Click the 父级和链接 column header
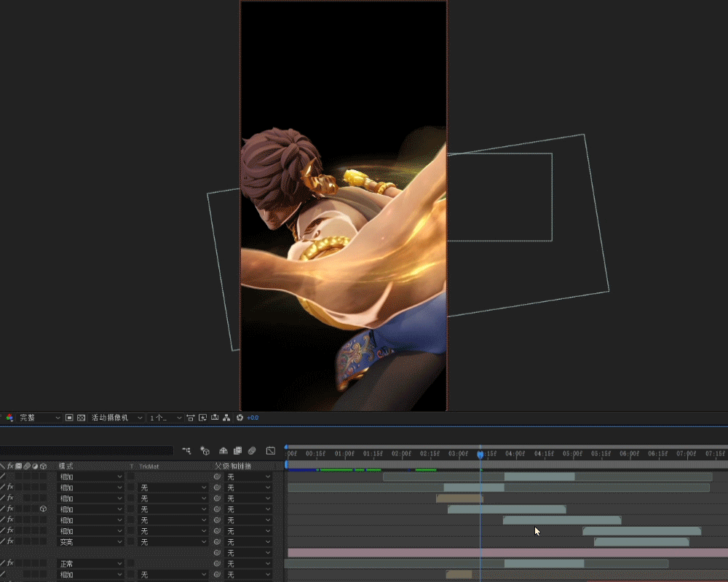 click(x=233, y=466)
